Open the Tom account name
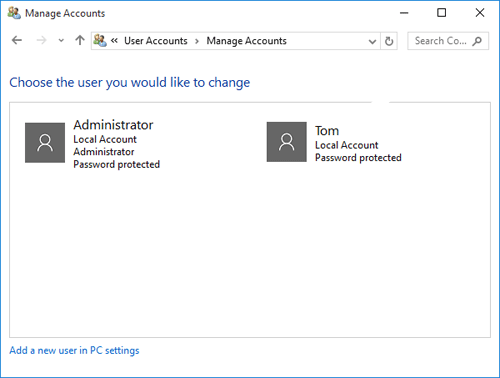The width and height of the screenshot is (500, 378). coord(327,131)
